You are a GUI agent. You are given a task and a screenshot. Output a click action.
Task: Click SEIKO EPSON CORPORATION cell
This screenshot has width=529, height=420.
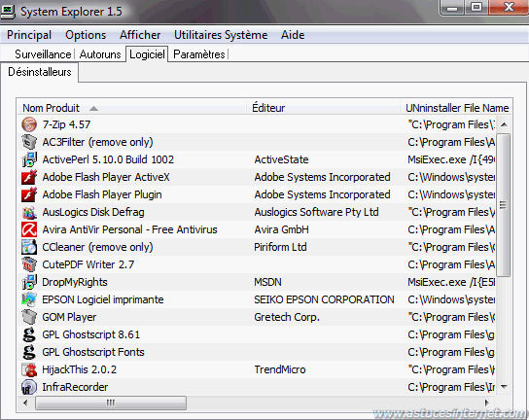tap(324, 299)
